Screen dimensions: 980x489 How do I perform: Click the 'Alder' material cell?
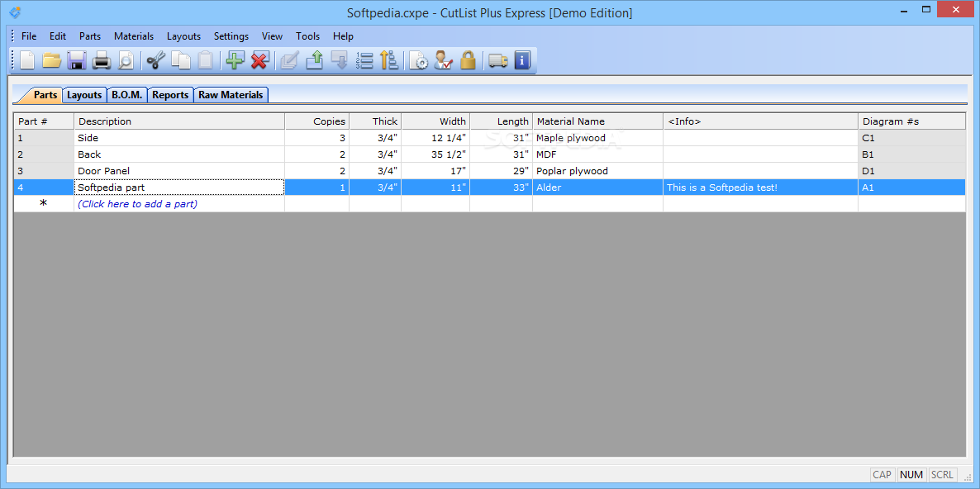point(597,187)
